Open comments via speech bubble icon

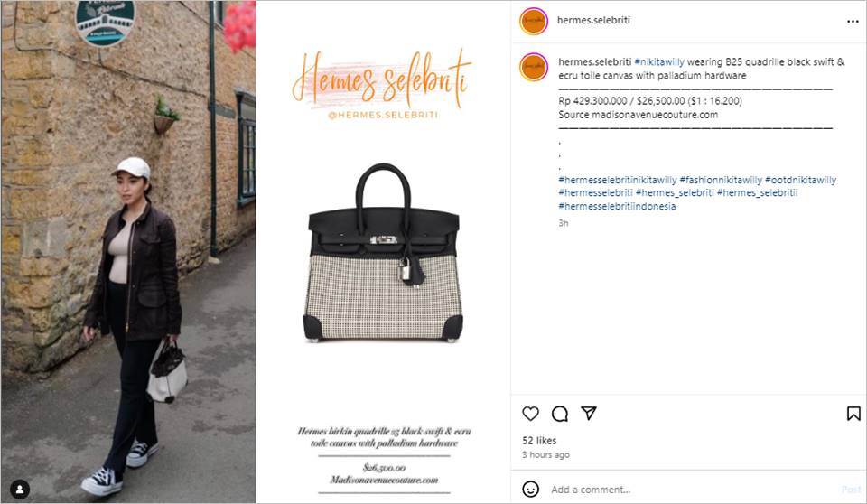tap(560, 414)
